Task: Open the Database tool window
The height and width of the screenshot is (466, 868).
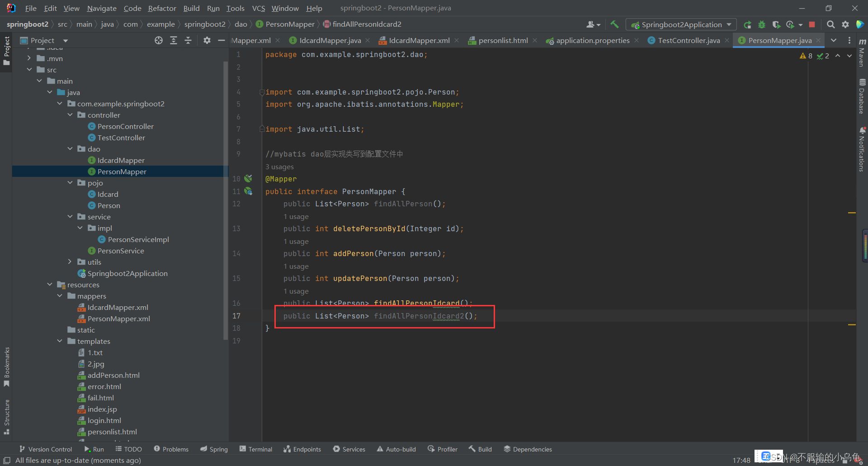Action: coord(862,96)
